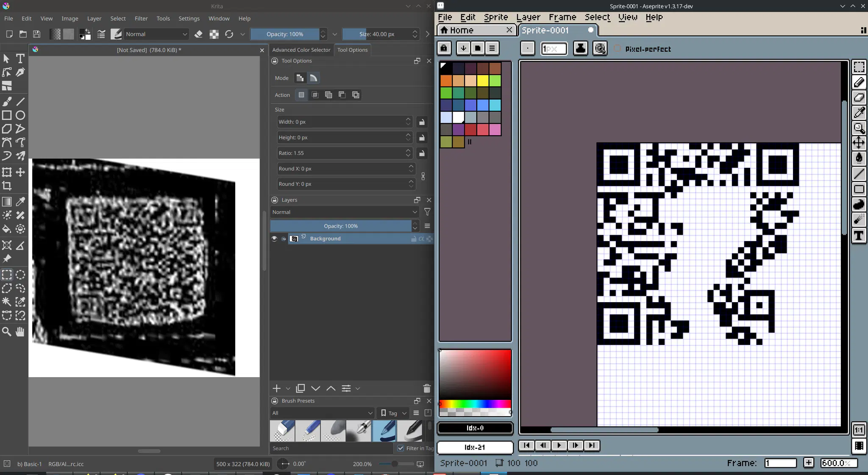
Task: Choose the Aseprite Move tool
Action: pyautogui.click(x=859, y=143)
